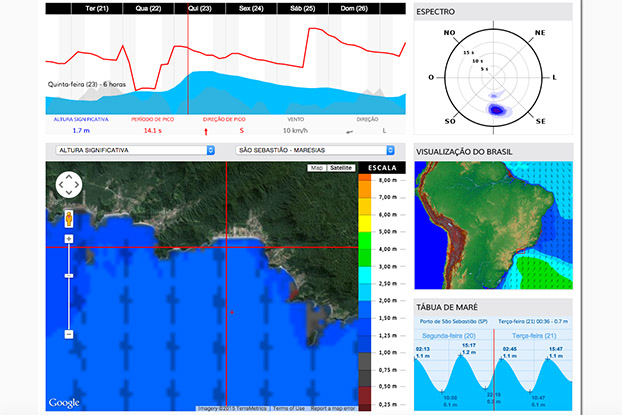Click the red marker on the map
Viewport: 622px width, 415px height.
[x=232, y=312]
